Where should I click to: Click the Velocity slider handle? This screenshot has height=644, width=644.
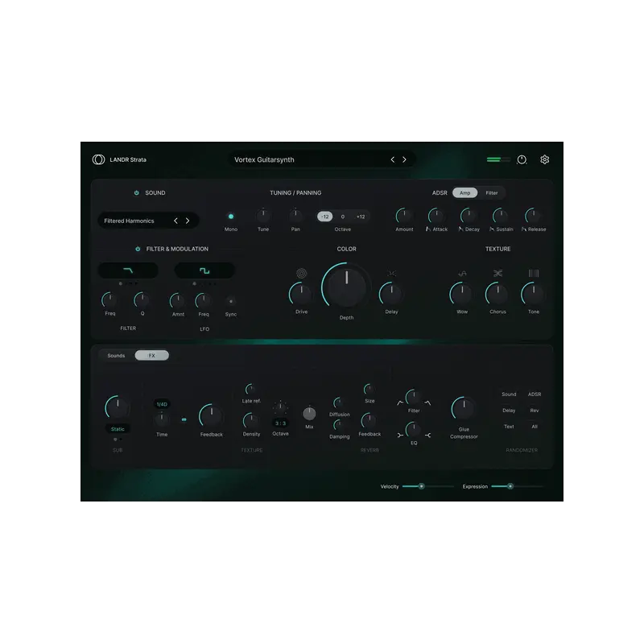click(x=421, y=486)
